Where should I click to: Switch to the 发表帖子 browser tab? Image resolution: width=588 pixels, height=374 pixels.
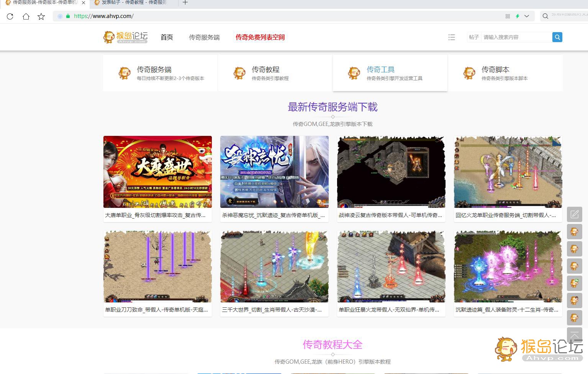[x=130, y=3]
